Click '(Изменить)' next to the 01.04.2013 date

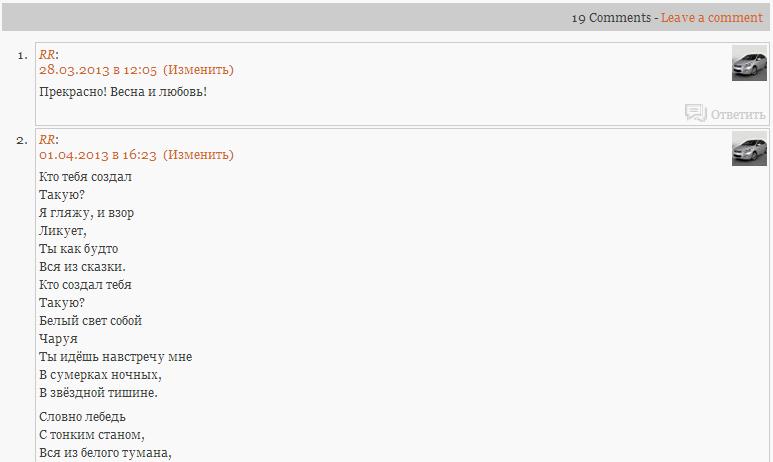click(198, 155)
